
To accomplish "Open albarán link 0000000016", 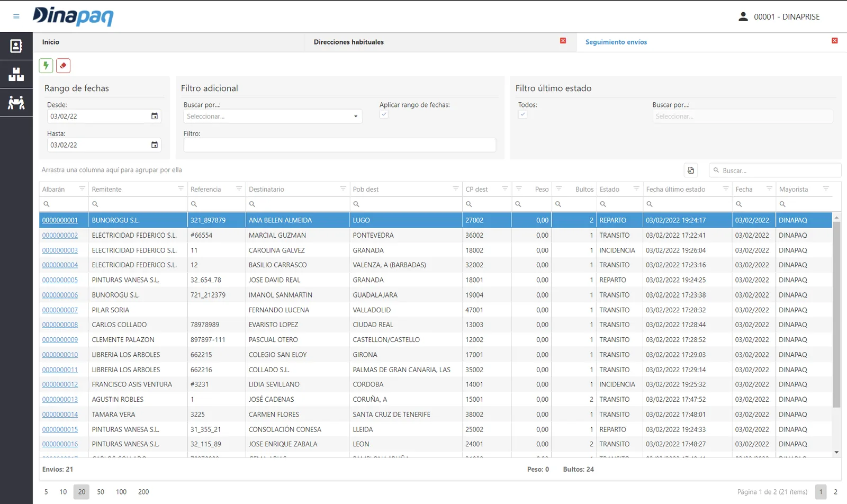I will tap(60, 444).
